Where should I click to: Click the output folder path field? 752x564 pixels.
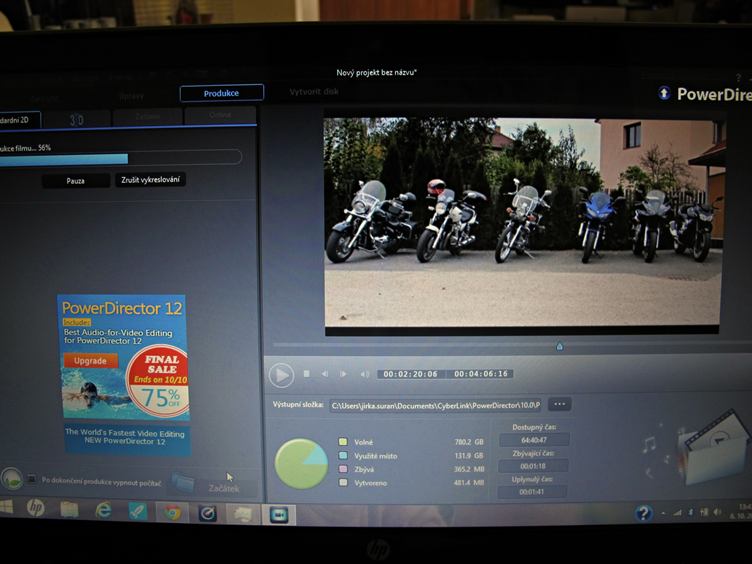tap(436, 405)
